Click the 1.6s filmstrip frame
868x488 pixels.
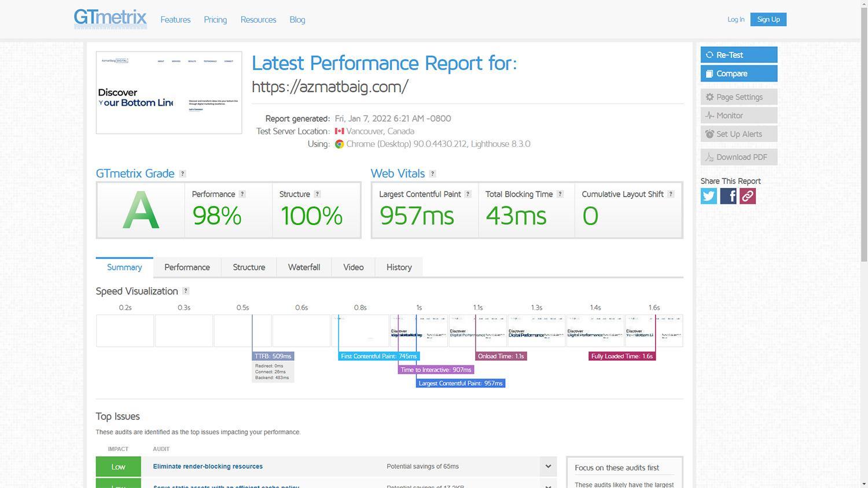coord(654,331)
